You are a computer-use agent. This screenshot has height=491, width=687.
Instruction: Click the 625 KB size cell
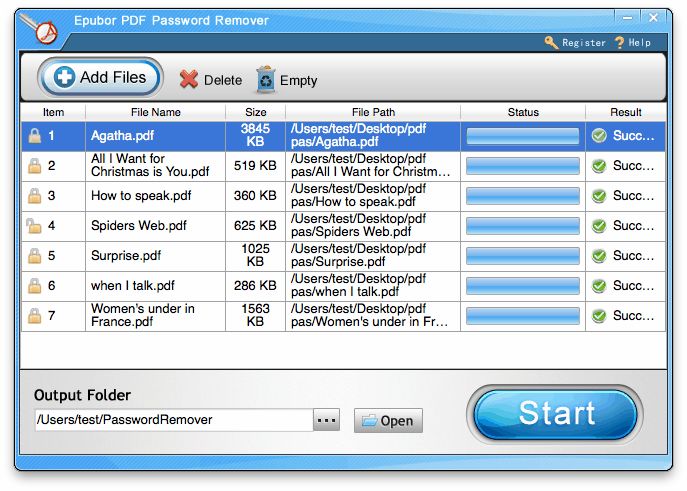[x=255, y=226]
